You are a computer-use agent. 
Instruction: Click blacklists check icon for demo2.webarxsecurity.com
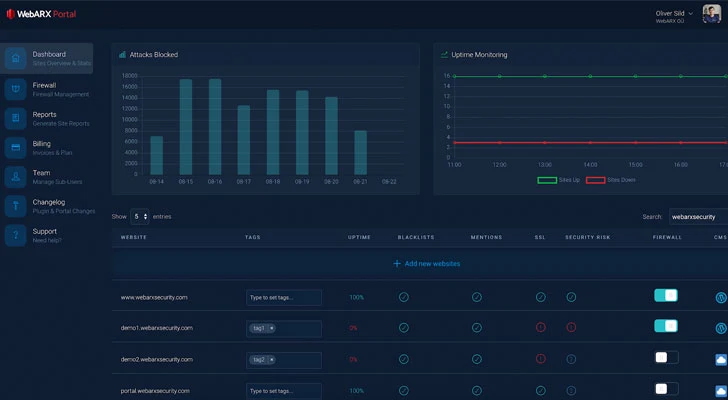point(404,359)
